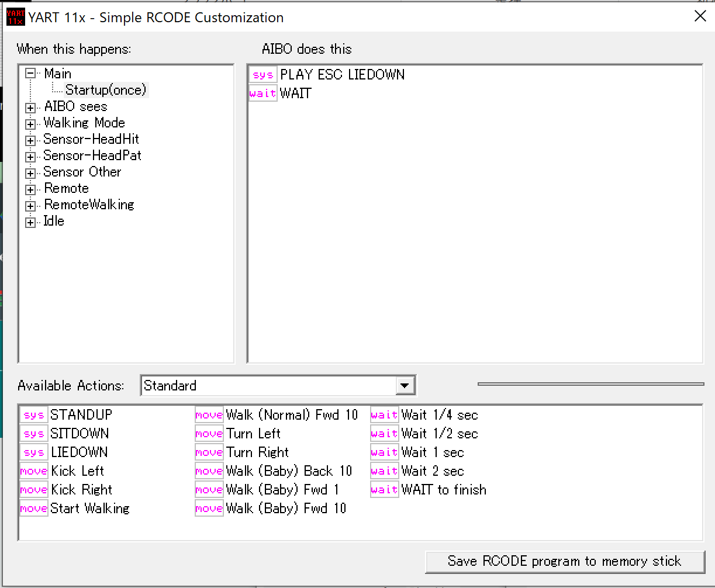Select Sensor-HeadHit tree item label

91,139
